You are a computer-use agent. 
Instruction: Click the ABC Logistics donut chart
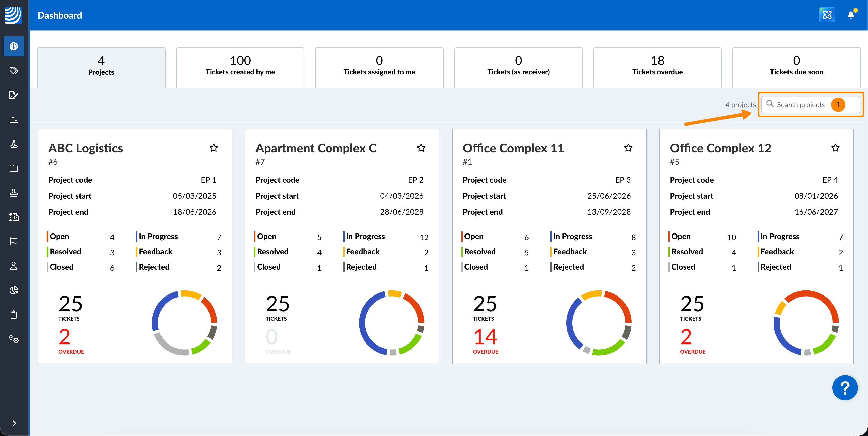click(x=184, y=323)
